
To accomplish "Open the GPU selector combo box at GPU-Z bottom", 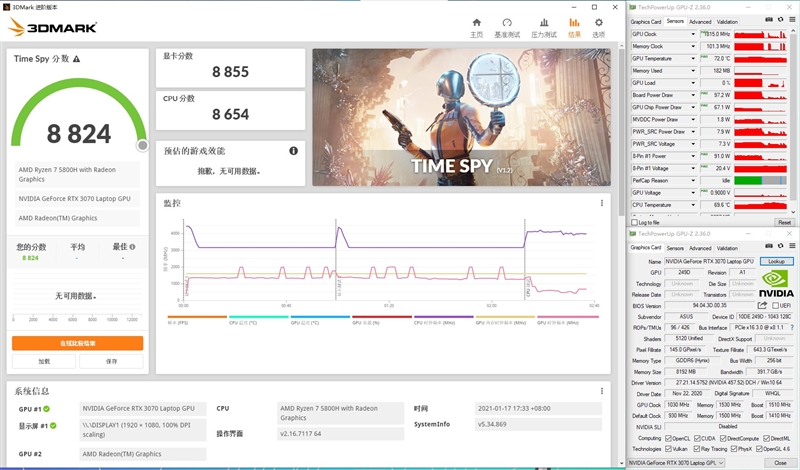I will pos(677,463).
